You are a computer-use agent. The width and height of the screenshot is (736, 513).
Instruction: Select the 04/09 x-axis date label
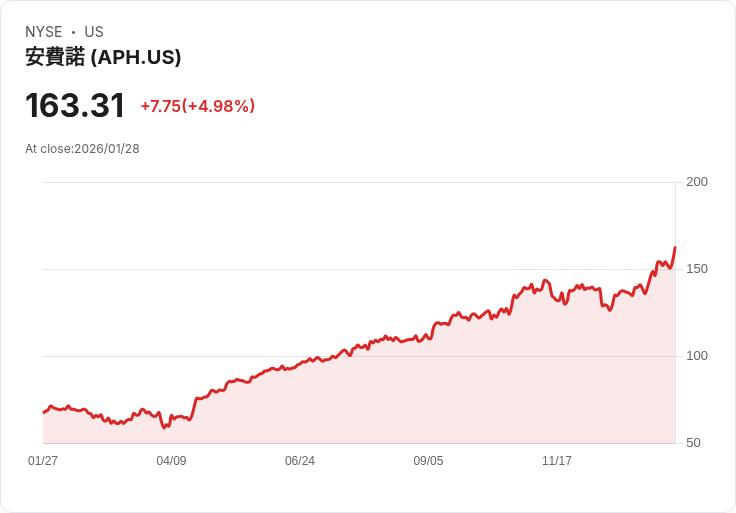click(171, 461)
